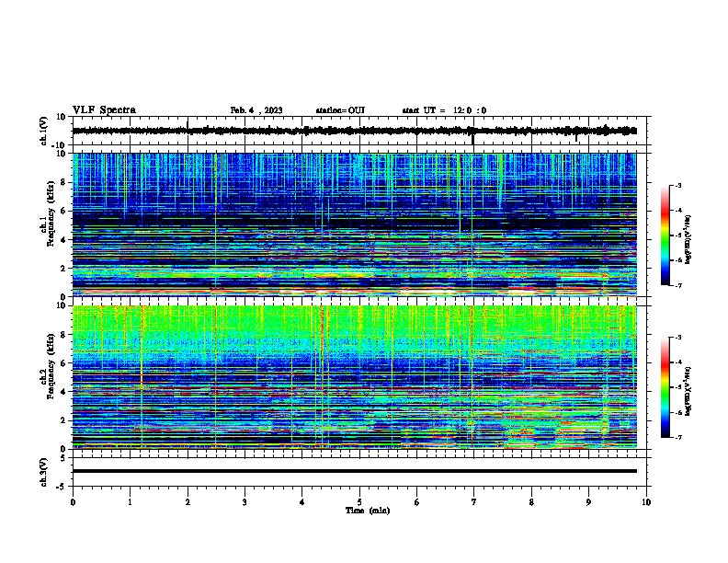This screenshot has width=728, height=563.
Task: Click the "-5" tick on ch.3(V) axis
Action: (62, 487)
